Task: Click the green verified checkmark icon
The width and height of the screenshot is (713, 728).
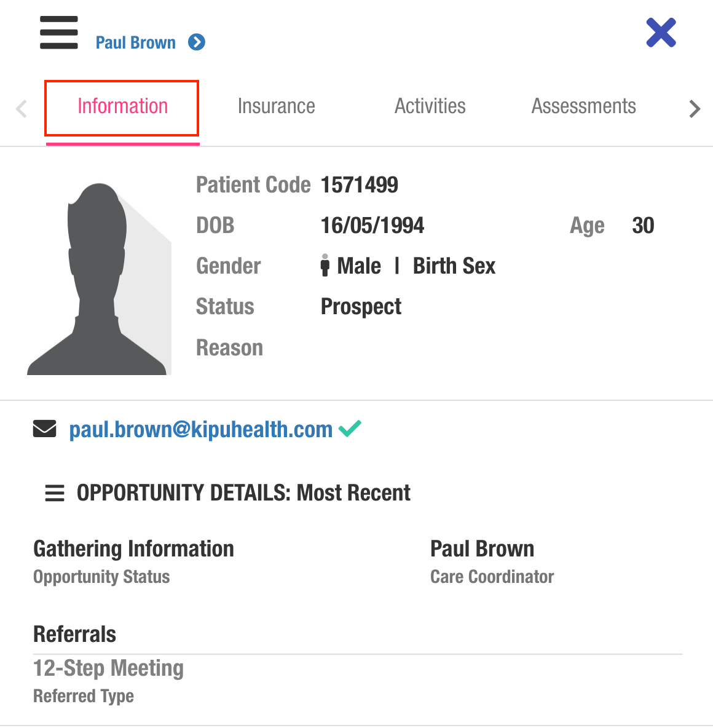Action: tap(350, 428)
